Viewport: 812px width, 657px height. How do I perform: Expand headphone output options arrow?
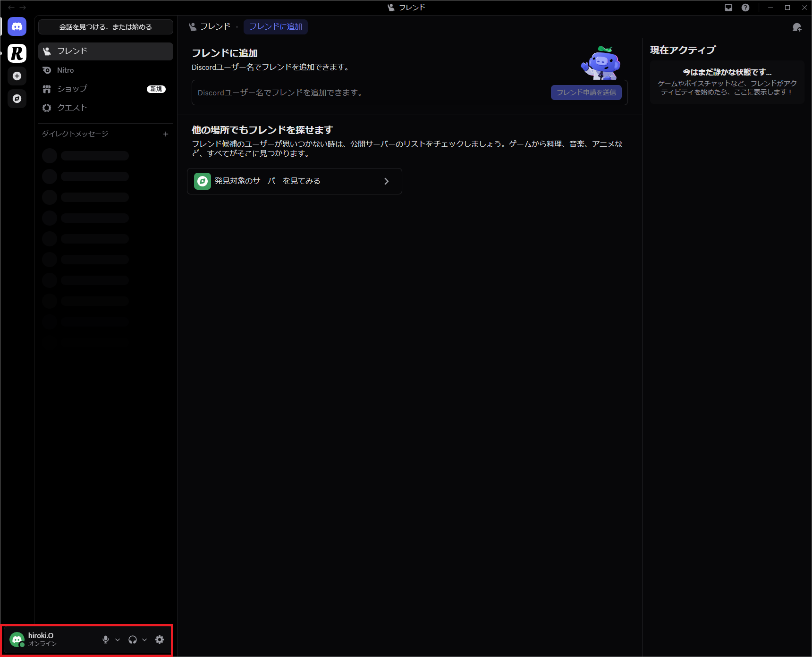[x=144, y=640]
